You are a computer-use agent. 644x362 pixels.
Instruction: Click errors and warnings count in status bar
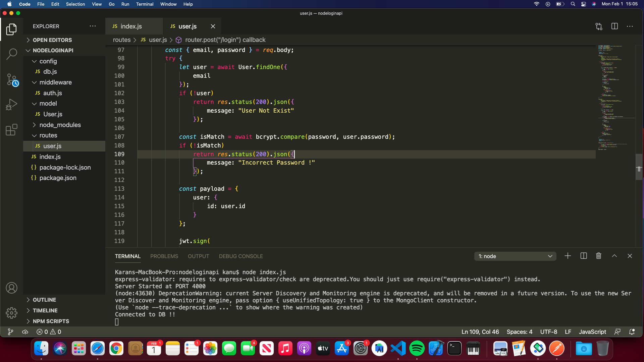pyautogui.click(x=49, y=332)
